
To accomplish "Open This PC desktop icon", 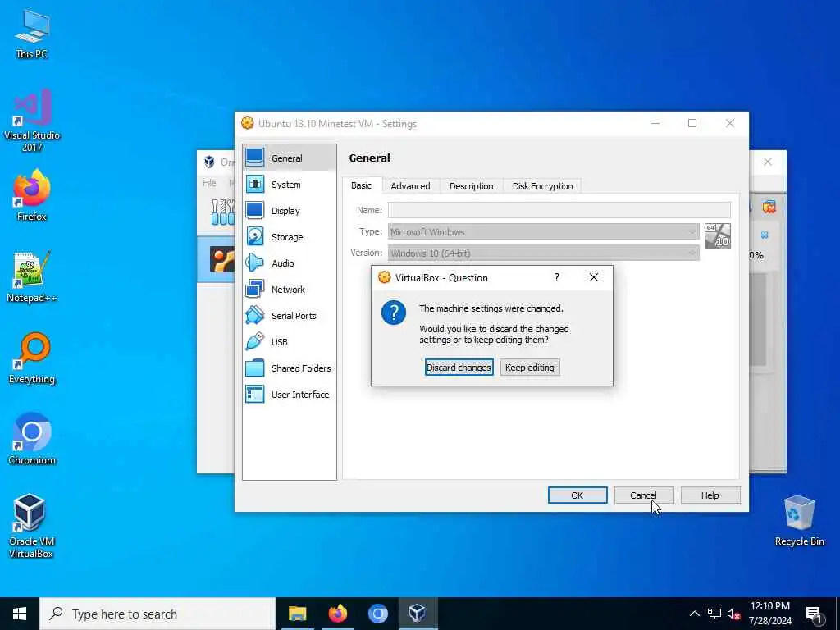I will click(32, 34).
